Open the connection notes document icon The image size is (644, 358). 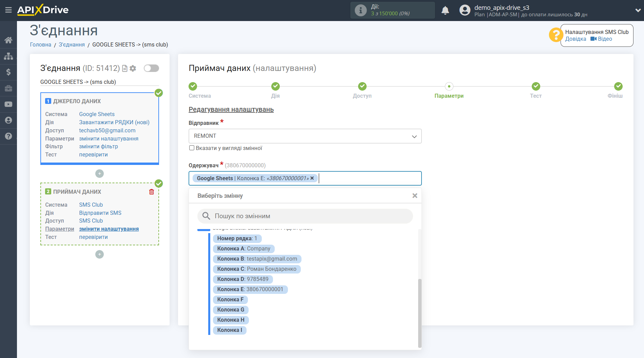point(124,69)
